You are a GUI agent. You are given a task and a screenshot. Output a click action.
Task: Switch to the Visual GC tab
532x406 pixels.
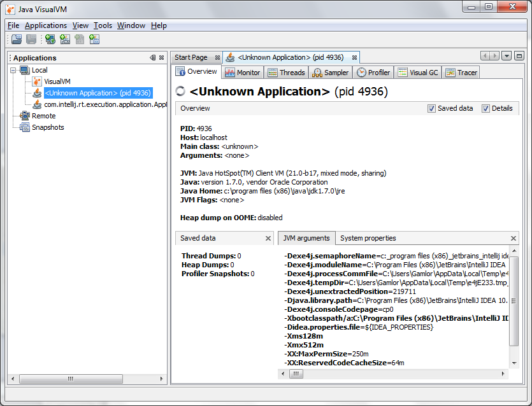[418, 73]
